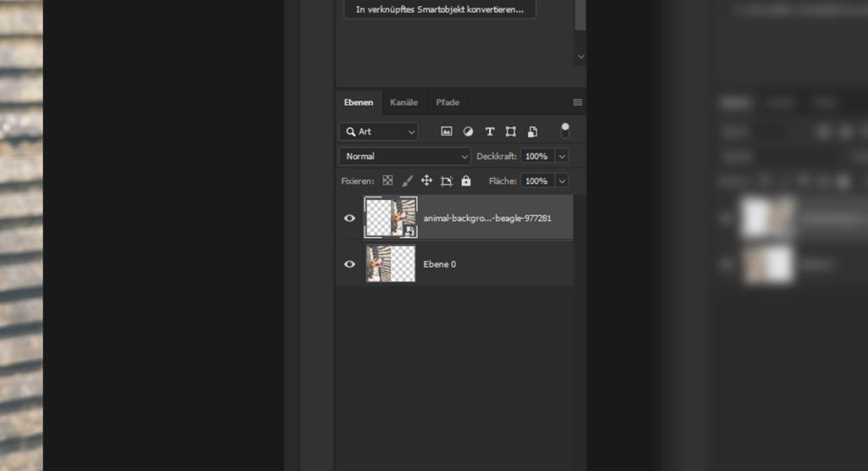Hide the animal-background beagle layer
The height and width of the screenshot is (471, 868).
pyautogui.click(x=349, y=218)
